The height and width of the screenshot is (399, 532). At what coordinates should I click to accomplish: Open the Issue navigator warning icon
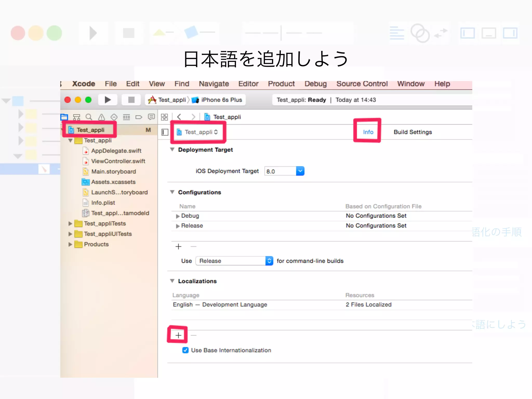tap(101, 117)
